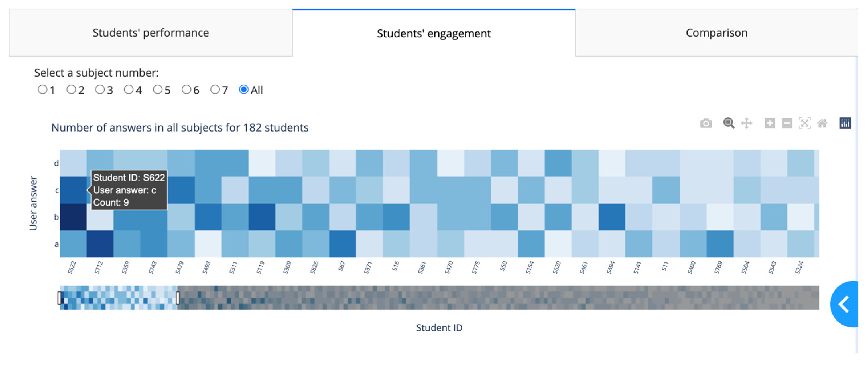Click the Zoom in plus icon
This screenshot has height=366, width=868.
(x=770, y=123)
